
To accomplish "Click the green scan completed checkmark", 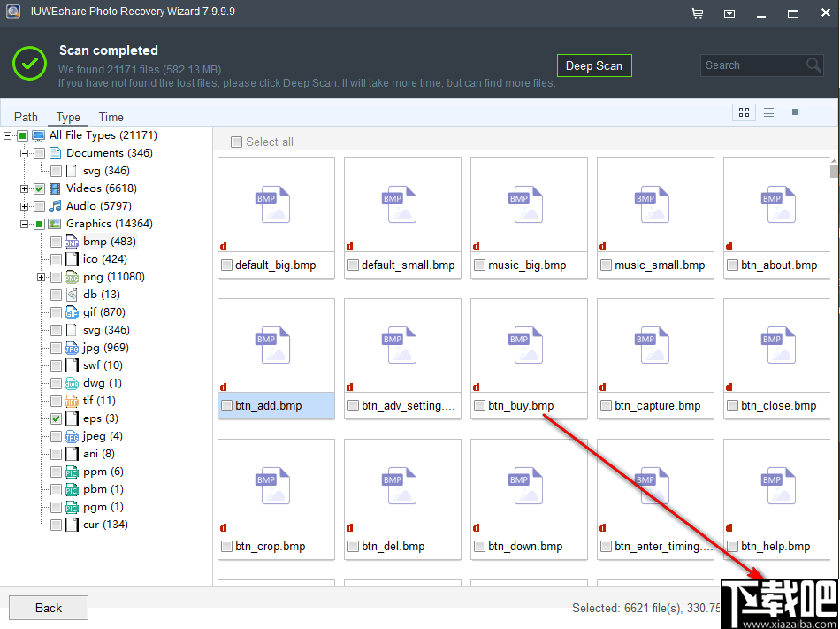I will 29,64.
